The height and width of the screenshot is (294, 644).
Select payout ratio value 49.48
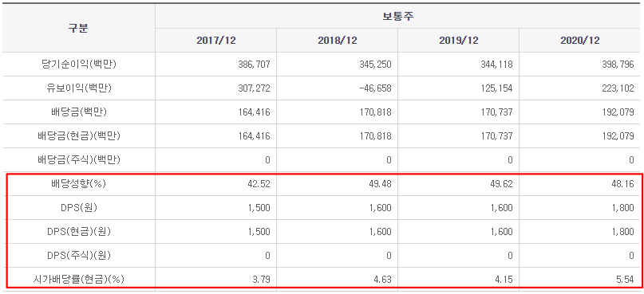pos(381,184)
